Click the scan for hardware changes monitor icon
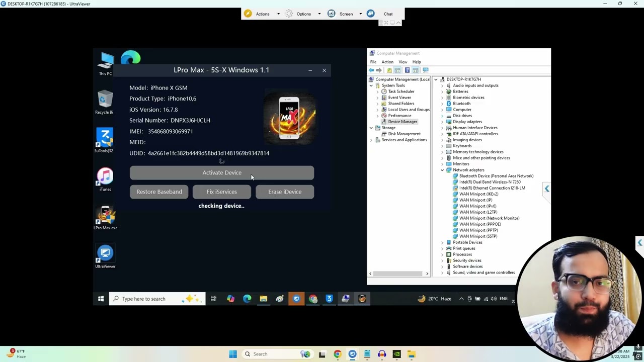 point(426,70)
